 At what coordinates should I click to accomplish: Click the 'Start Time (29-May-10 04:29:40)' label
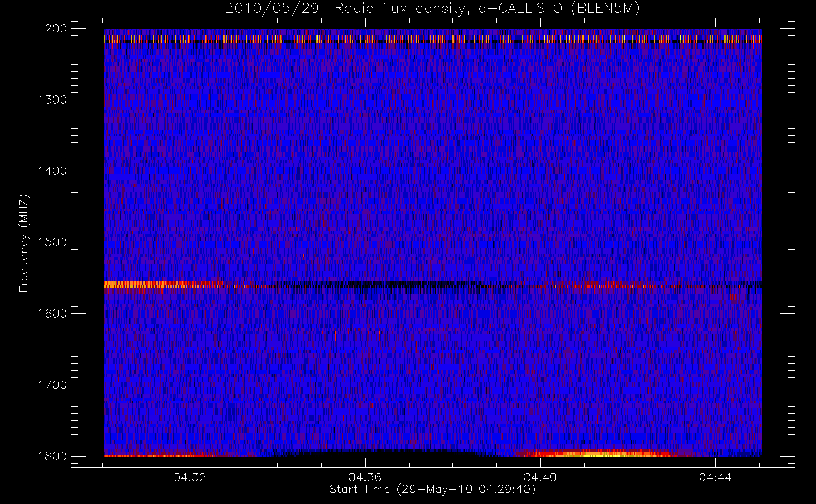(x=432, y=489)
